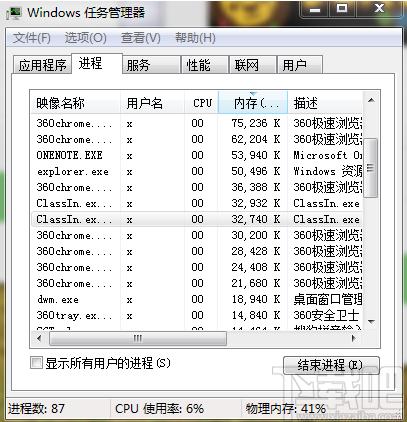This screenshot has width=407, height=422.
Task: Click the Windows 资源 description cell
Action: [x=328, y=171]
